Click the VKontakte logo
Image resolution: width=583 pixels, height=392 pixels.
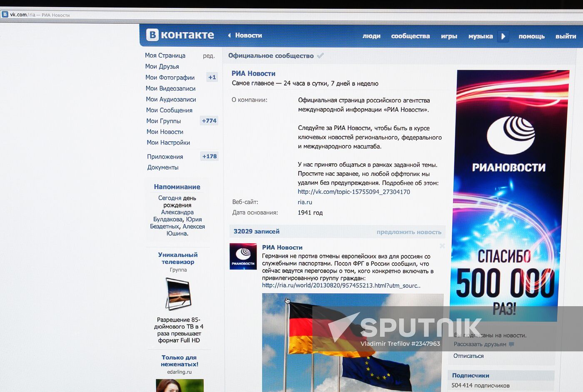click(180, 35)
